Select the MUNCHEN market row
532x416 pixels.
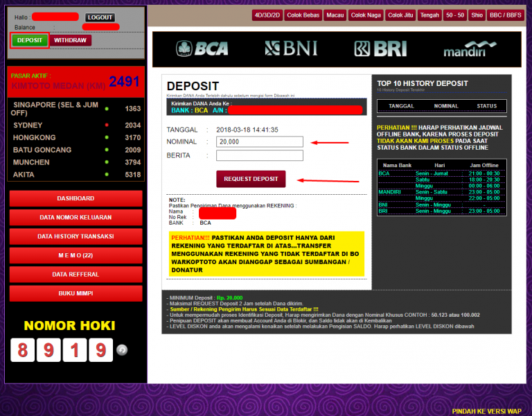point(76,162)
